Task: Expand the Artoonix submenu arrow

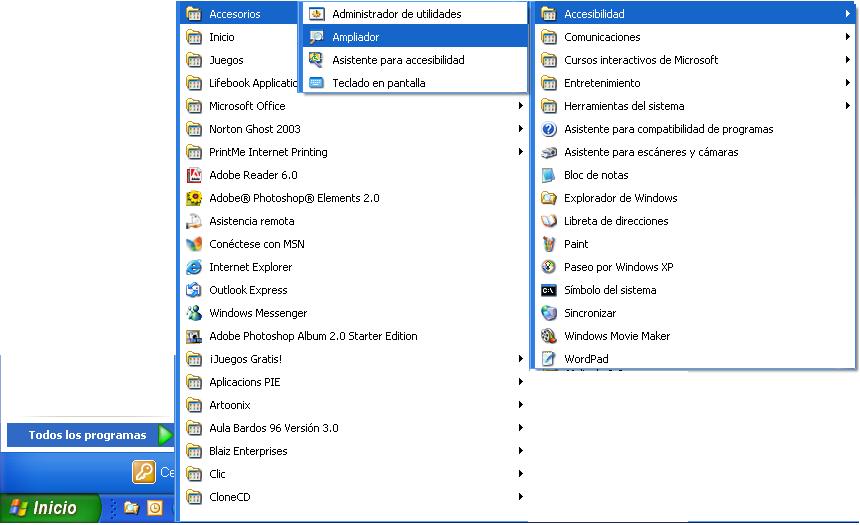Action: pos(520,404)
